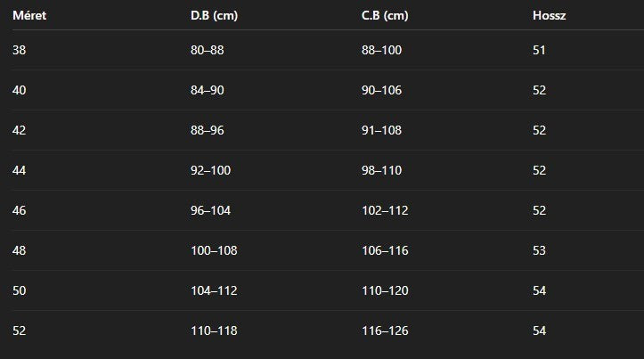The width and height of the screenshot is (644, 359).
Task: Click the Méret column header
Action: (x=29, y=16)
